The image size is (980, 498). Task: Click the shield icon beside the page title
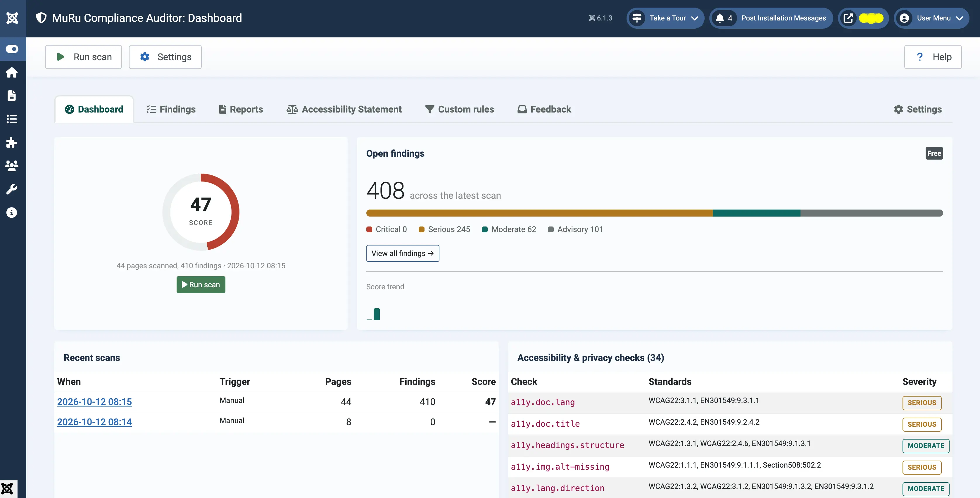tap(41, 18)
